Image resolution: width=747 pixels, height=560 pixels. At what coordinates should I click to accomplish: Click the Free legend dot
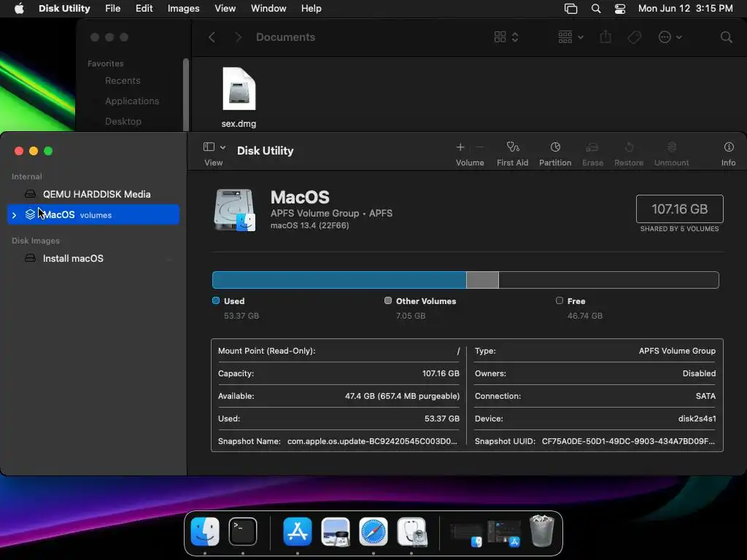(560, 300)
